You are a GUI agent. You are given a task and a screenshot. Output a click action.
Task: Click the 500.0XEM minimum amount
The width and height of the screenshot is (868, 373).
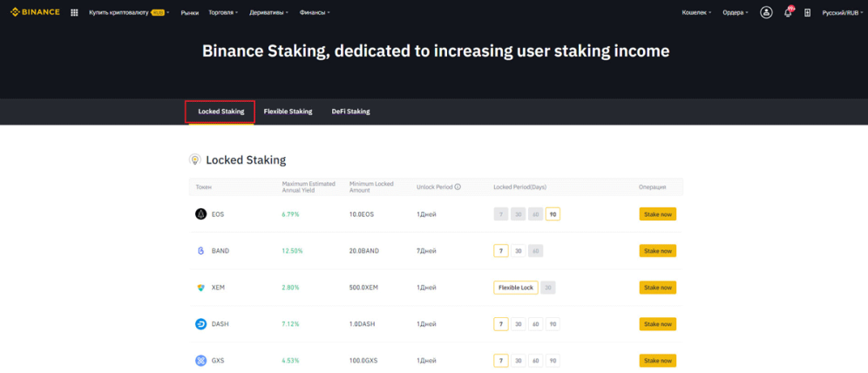click(365, 288)
